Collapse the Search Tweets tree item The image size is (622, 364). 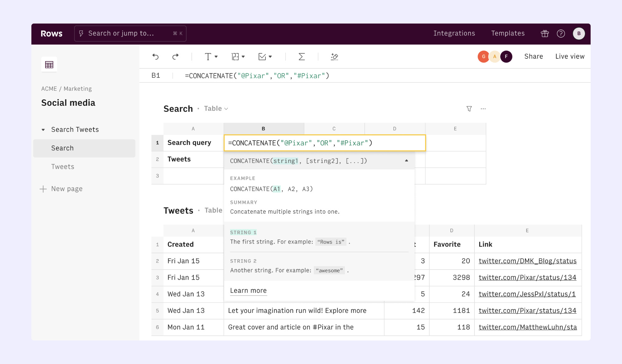point(43,130)
